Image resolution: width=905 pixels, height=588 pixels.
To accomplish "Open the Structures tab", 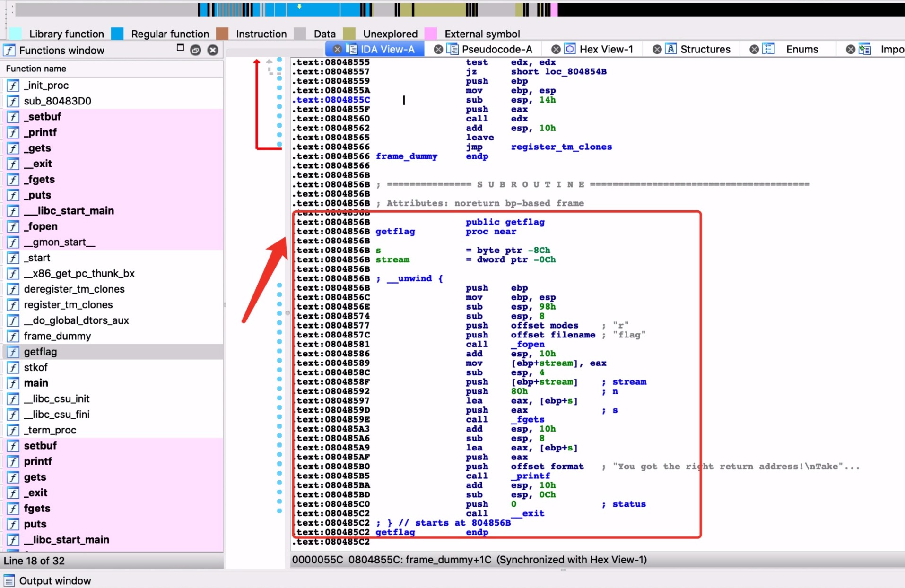I will [x=705, y=49].
